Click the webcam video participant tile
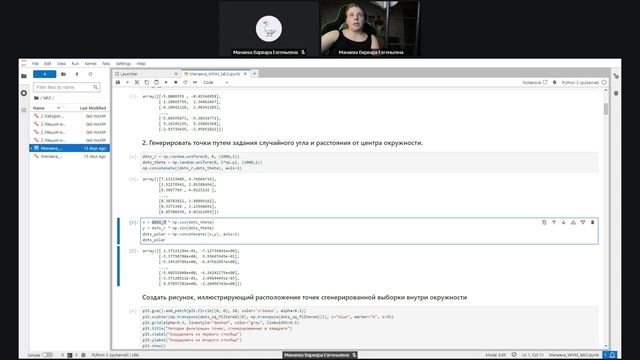This screenshot has width=640, height=360. tap(370, 29)
